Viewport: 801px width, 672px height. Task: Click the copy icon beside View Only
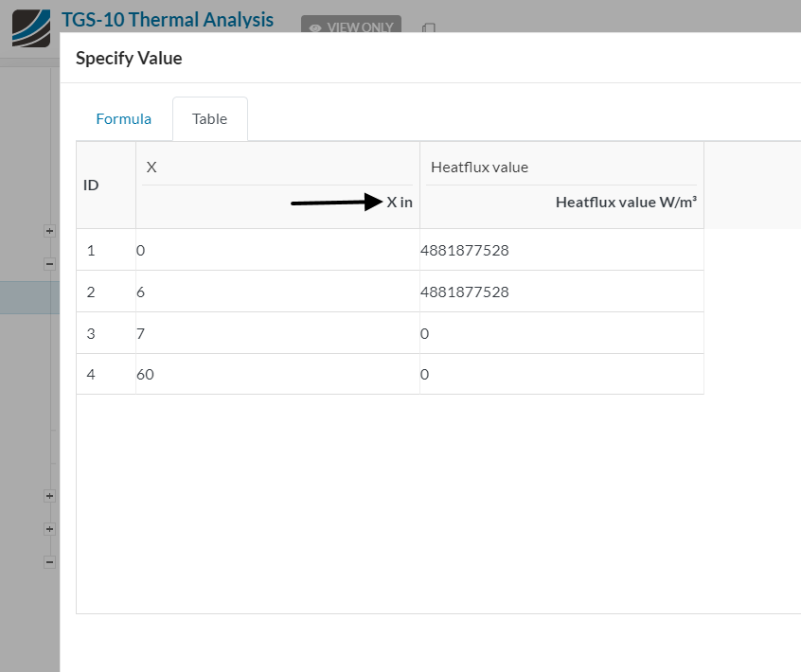click(x=428, y=28)
